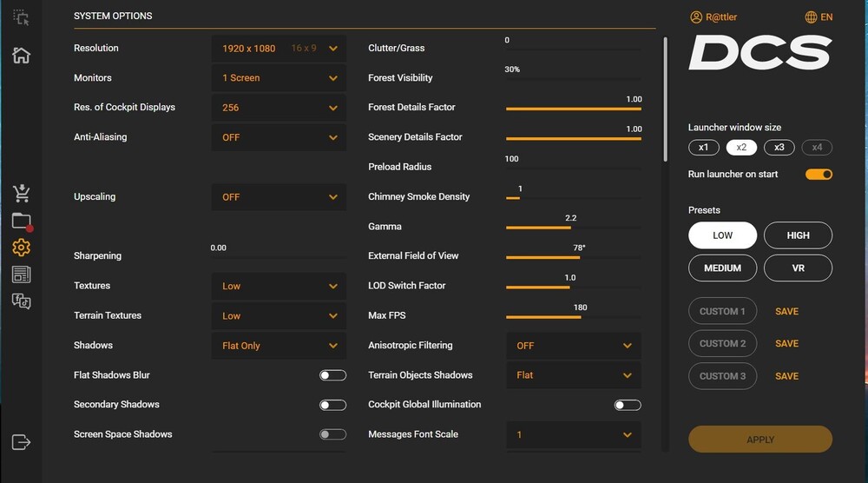Open the settings gear icon
Screen dimensions: 868x483
[22, 248]
